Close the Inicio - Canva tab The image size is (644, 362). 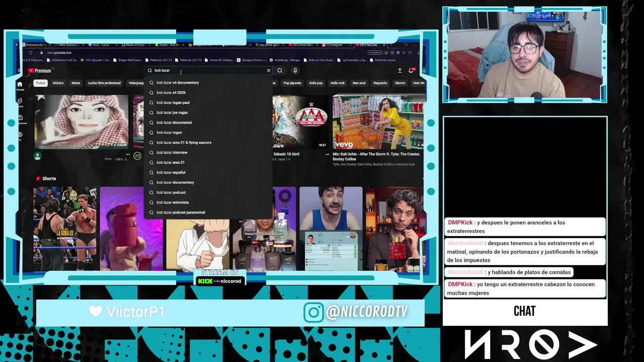pos(117,45)
